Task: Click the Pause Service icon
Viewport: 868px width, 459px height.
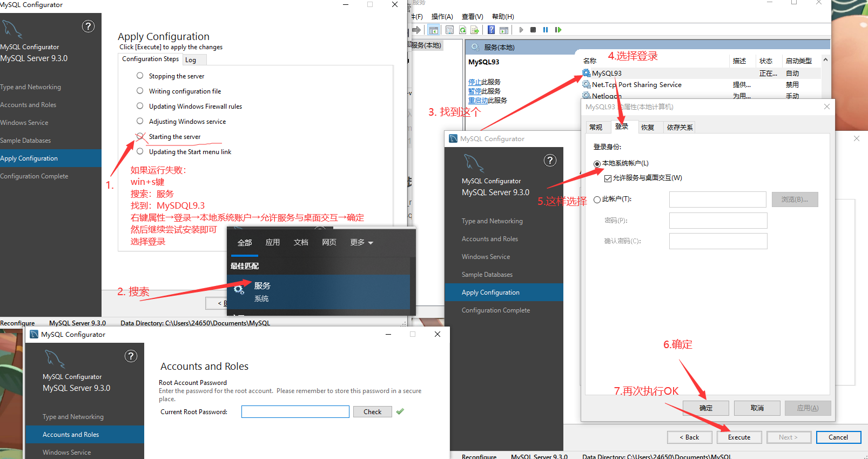Action: 546,30
